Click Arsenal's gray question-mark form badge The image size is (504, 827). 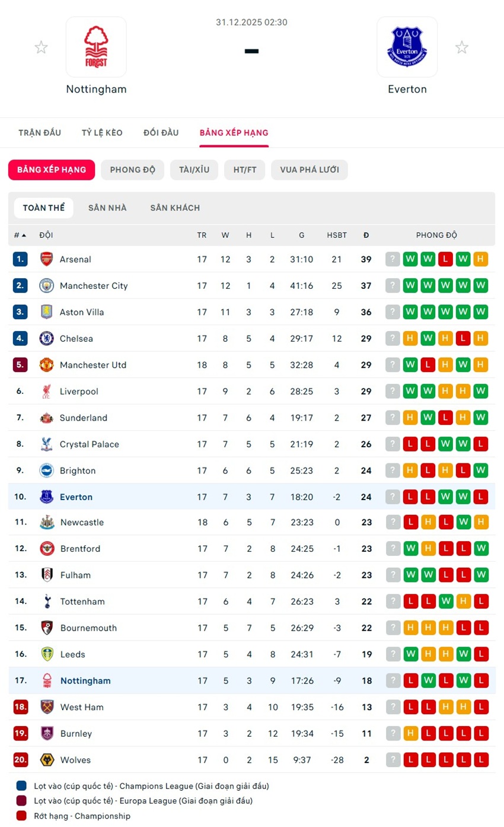tap(393, 259)
